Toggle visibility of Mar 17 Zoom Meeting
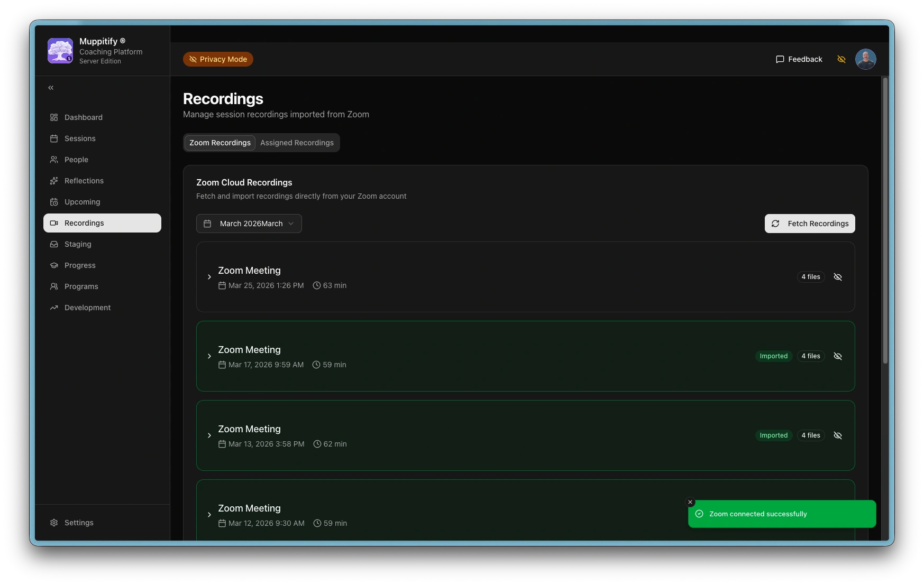 837,356
